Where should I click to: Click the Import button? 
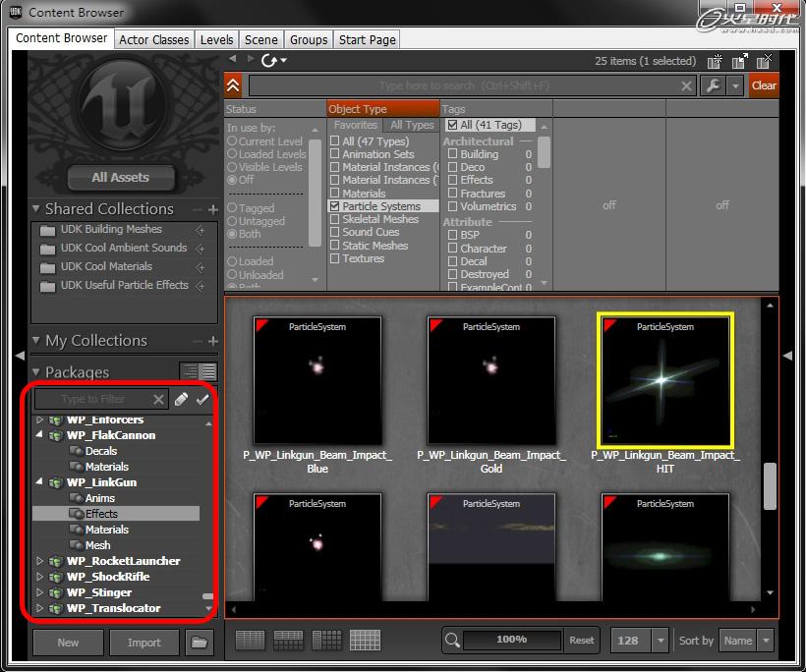coord(144,643)
